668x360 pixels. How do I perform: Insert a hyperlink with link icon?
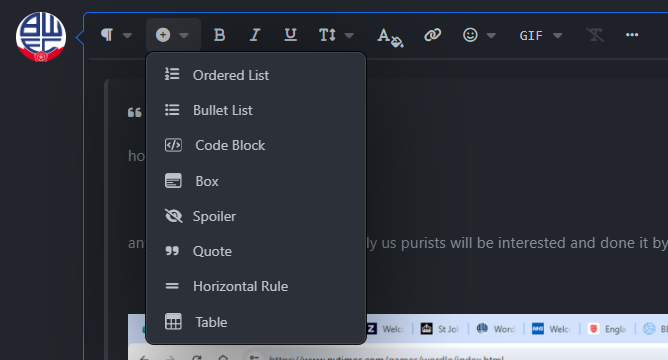click(432, 35)
